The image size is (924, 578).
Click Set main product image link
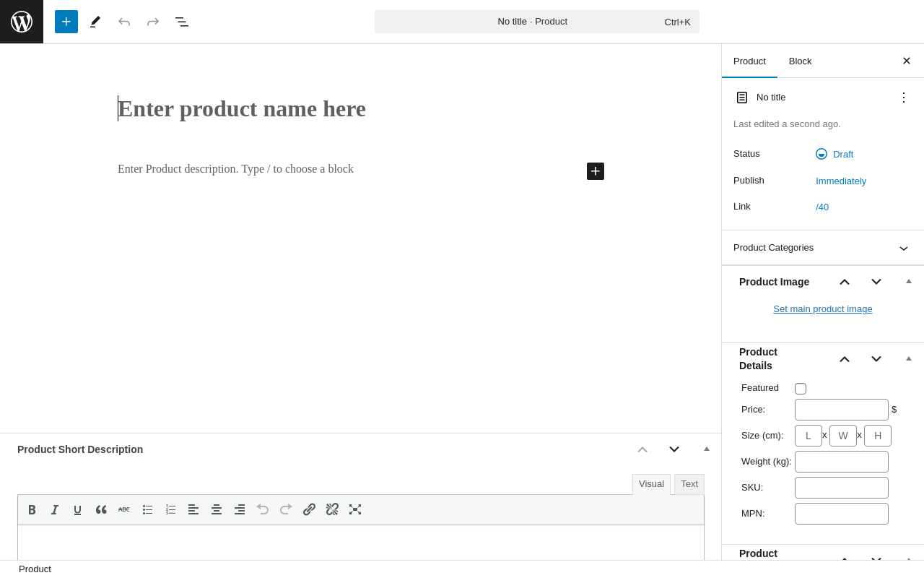click(823, 309)
